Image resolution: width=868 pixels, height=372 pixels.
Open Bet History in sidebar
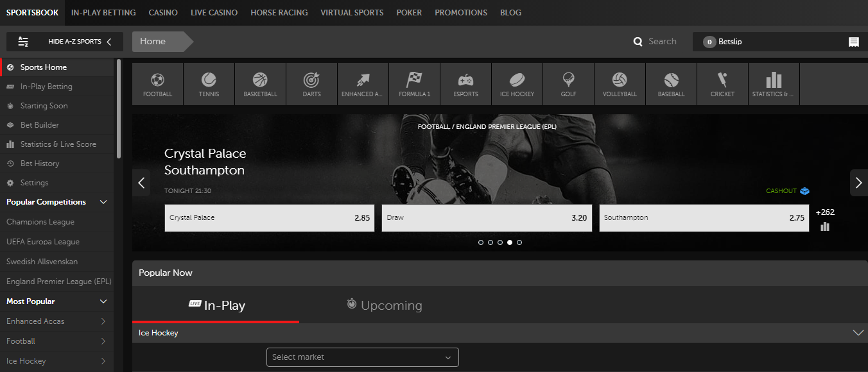coord(58,164)
